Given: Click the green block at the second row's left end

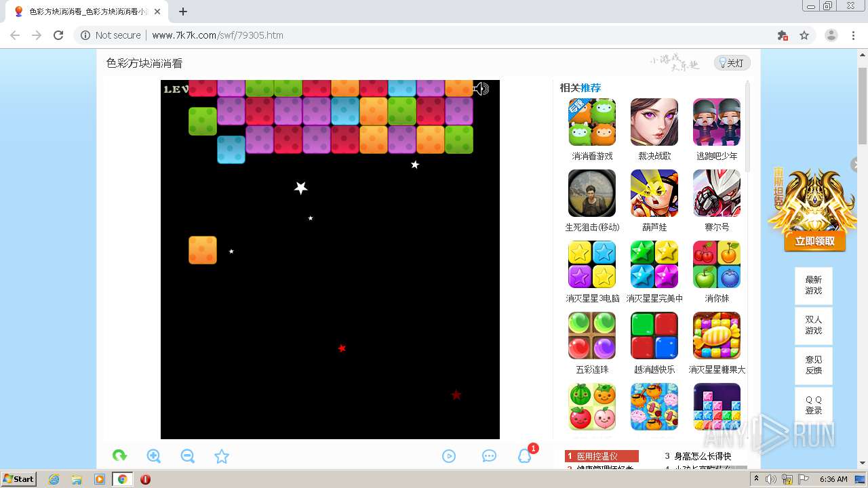Looking at the screenshot, I should [x=203, y=121].
